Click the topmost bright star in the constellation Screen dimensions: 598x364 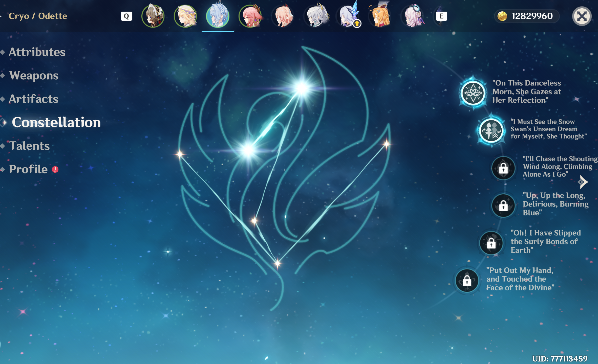302,88
